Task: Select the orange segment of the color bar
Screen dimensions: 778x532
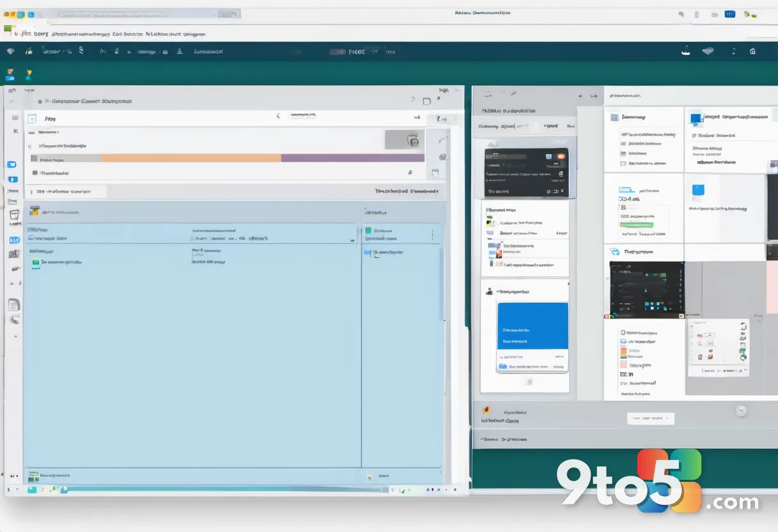Action: pyautogui.click(x=191, y=158)
